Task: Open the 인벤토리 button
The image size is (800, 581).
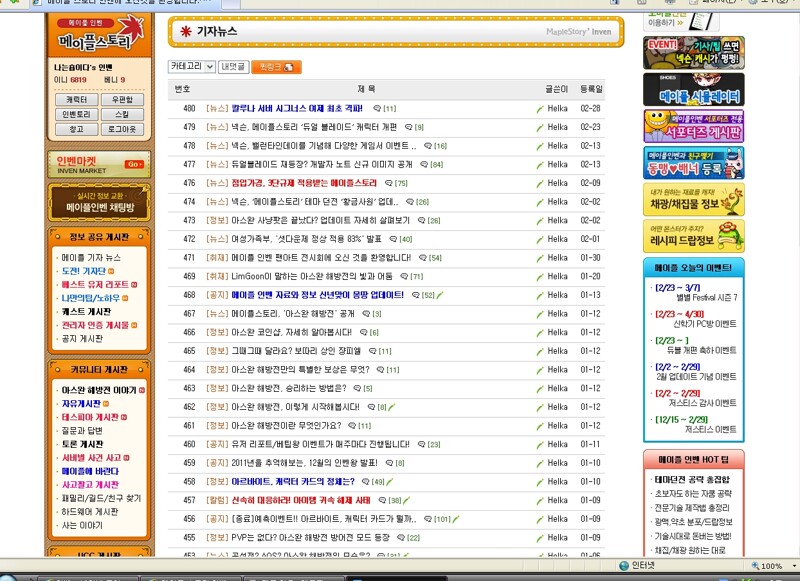Action: pyautogui.click(x=77, y=114)
